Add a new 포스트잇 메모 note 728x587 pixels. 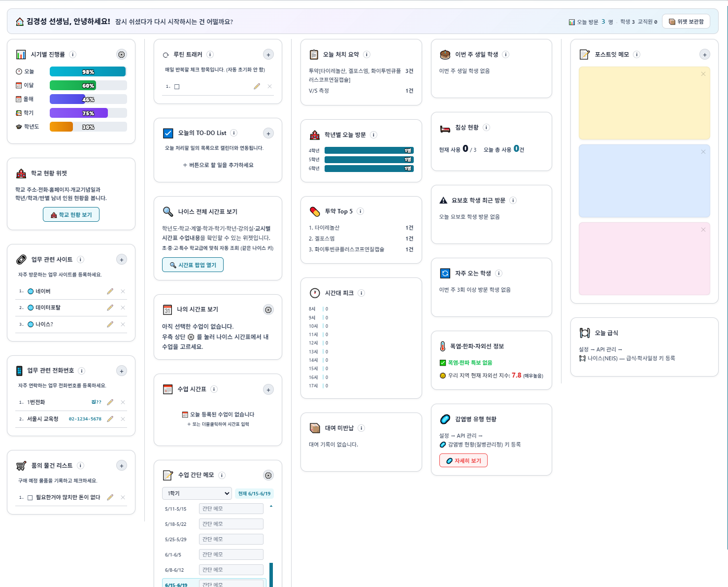point(705,54)
